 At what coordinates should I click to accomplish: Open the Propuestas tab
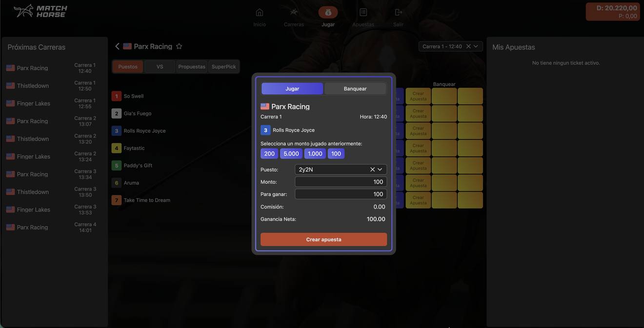click(x=192, y=66)
